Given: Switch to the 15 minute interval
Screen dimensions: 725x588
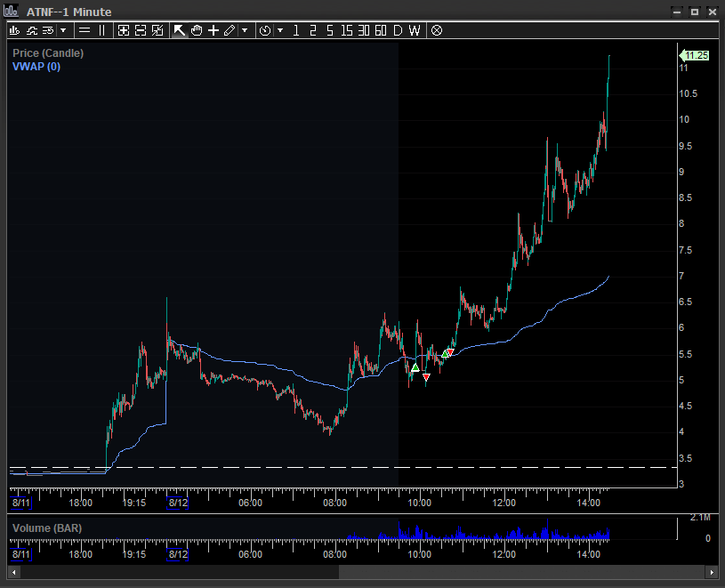Looking at the screenshot, I should [x=347, y=30].
